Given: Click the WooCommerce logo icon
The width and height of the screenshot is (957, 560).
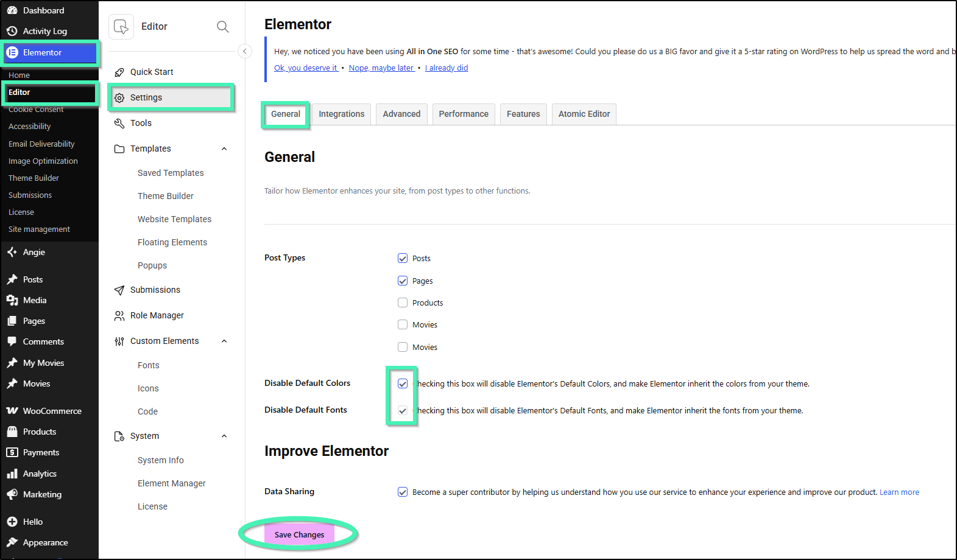Looking at the screenshot, I should coord(12,411).
